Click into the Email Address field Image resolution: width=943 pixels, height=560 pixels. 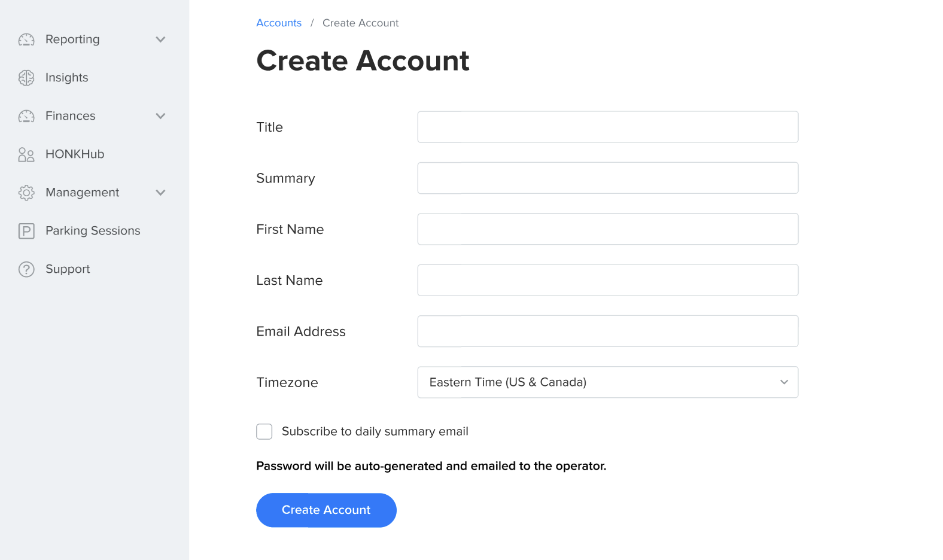click(x=607, y=331)
